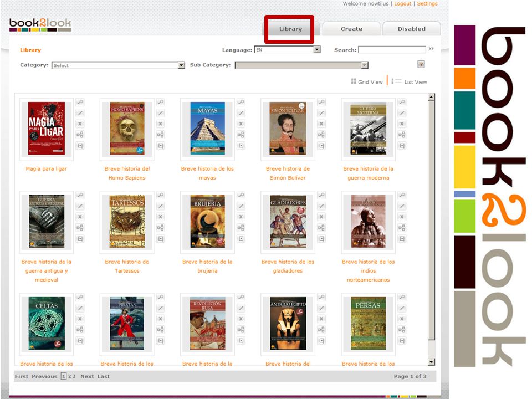Open the question mark help icon

(421, 64)
